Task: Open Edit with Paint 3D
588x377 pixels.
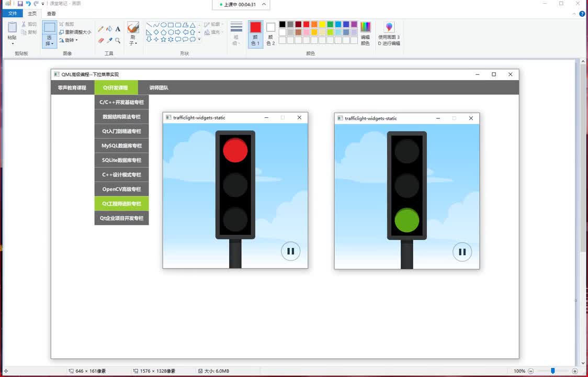Action: (x=389, y=34)
